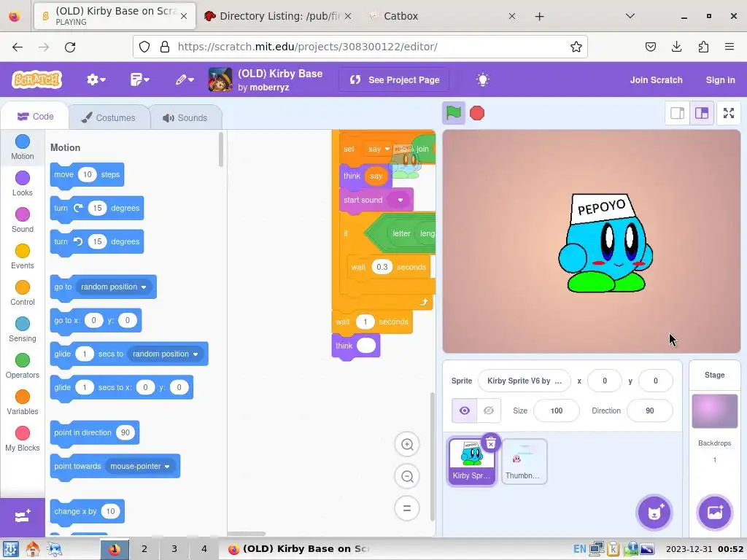This screenshot has height=560, width=747.
Task: Delete the Kirby sprite via trash icon
Action: pos(491,443)
